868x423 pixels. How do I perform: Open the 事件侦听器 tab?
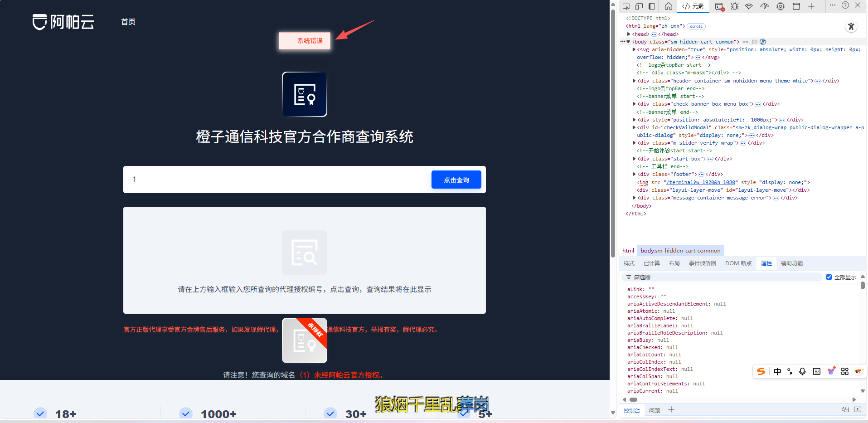[x=702, y=263]
